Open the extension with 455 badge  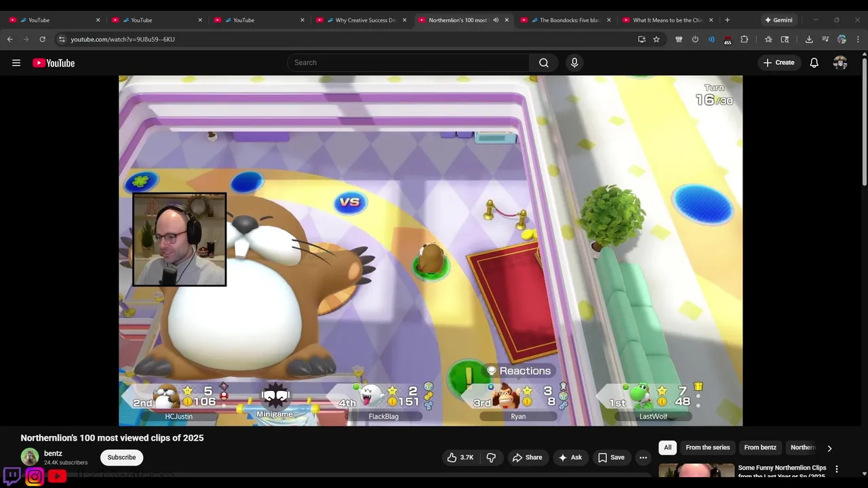pos(728,39)
